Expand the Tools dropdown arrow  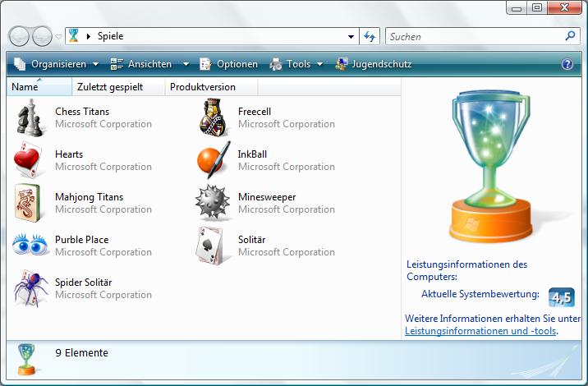[320, 65]
